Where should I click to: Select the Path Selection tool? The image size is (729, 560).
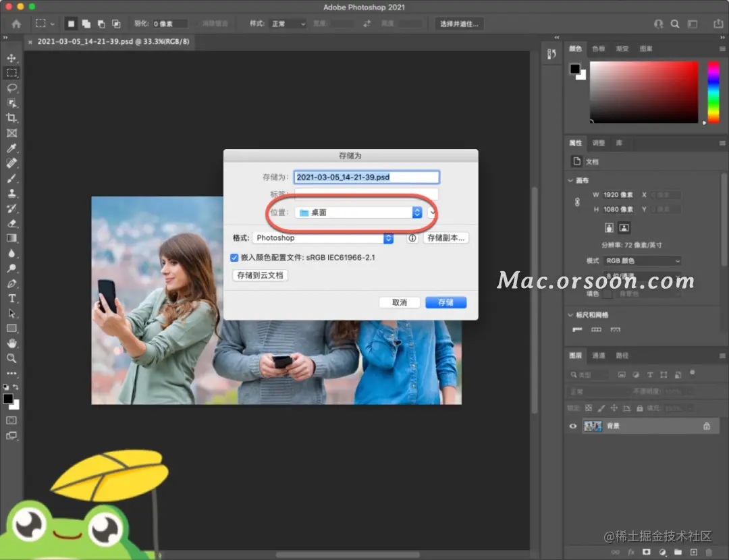click(11, 314)
